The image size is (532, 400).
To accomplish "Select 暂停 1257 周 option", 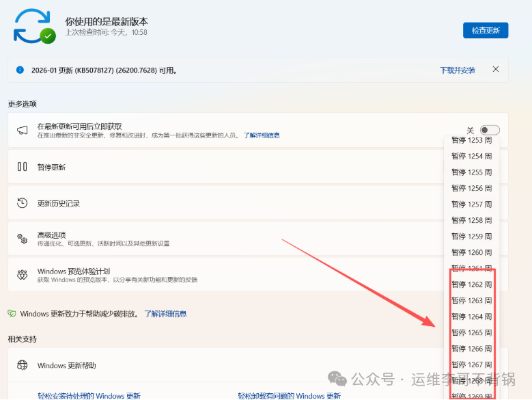I will (472, 204).
